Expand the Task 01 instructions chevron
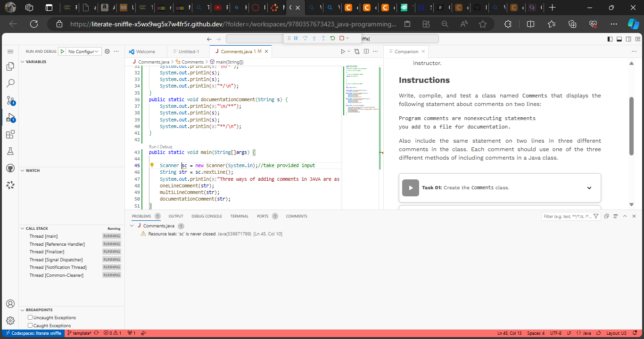644x339 pixels. 589,187
